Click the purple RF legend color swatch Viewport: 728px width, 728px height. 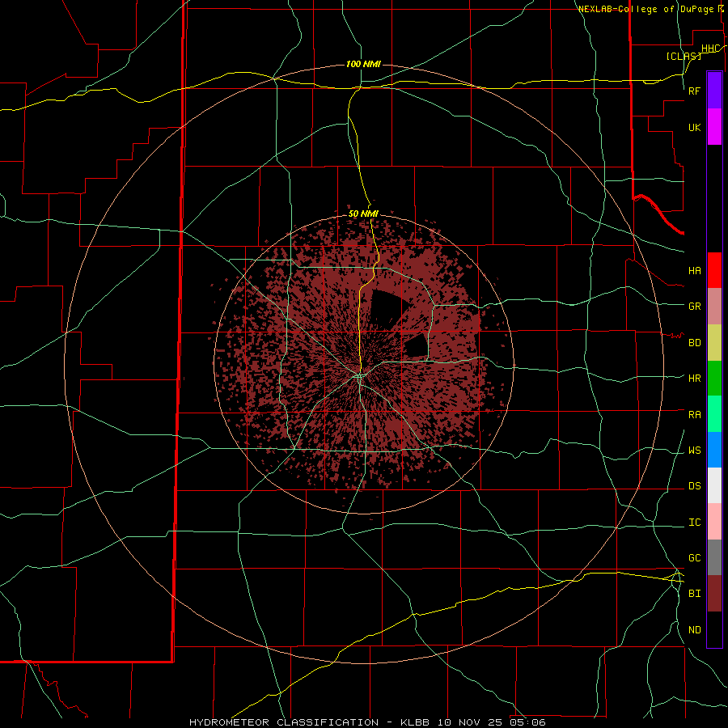pyautogui.click(x=714, y=91)
